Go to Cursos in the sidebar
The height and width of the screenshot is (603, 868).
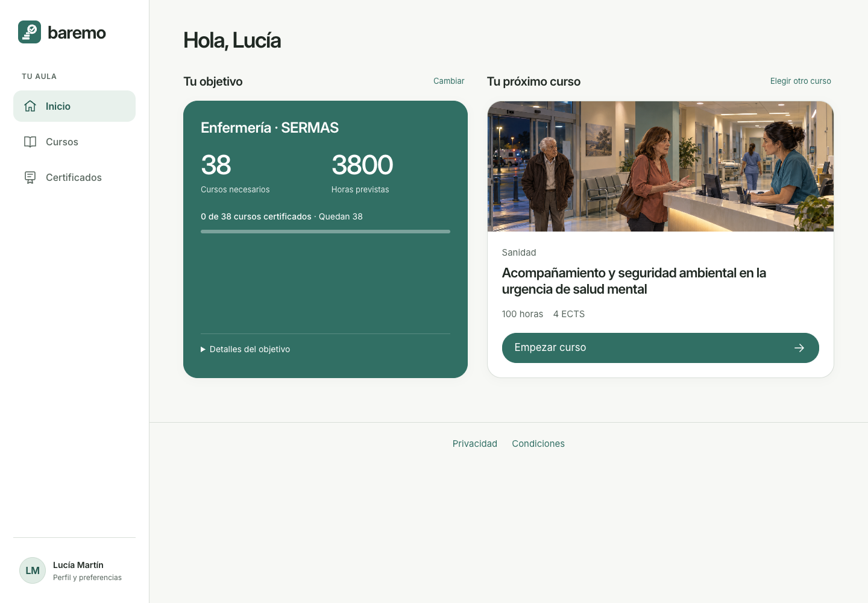click(x=74, y=142)
